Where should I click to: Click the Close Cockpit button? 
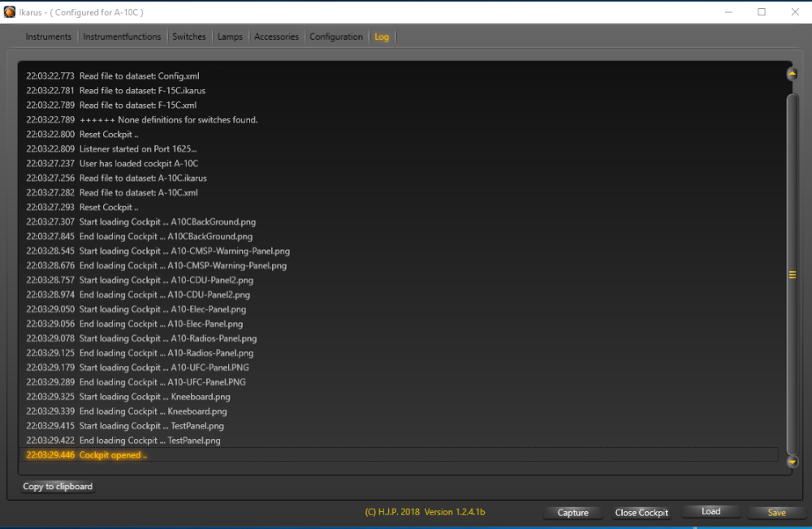[x=641, y=513]
